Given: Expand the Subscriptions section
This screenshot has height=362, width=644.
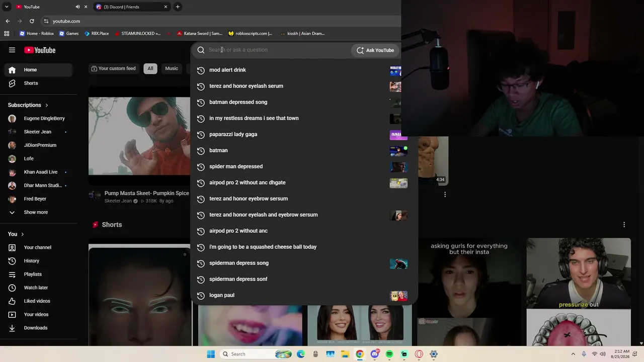Looking at the screenshot, I should (28, 105).
